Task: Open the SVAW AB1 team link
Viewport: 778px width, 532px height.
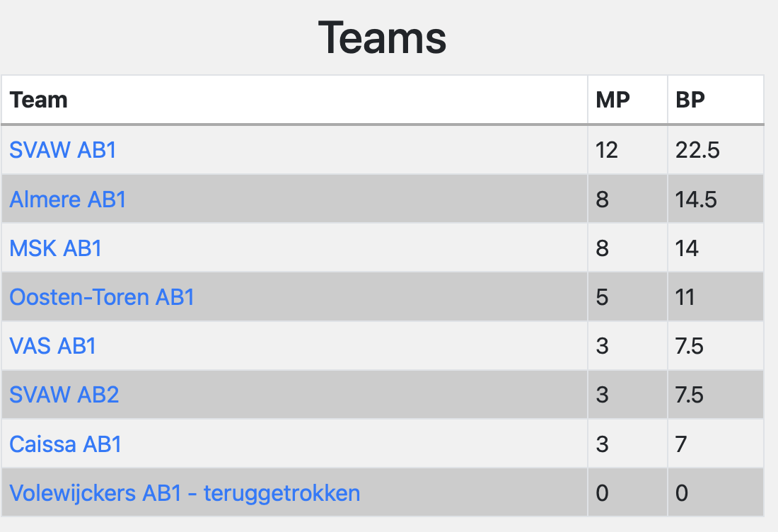Action: point(63,150)
